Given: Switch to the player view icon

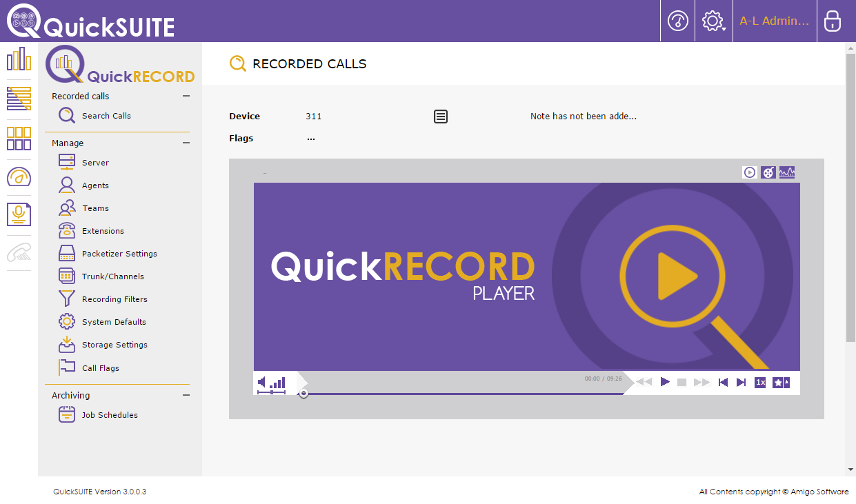Looking at the screenshot, I should [750, 172].
